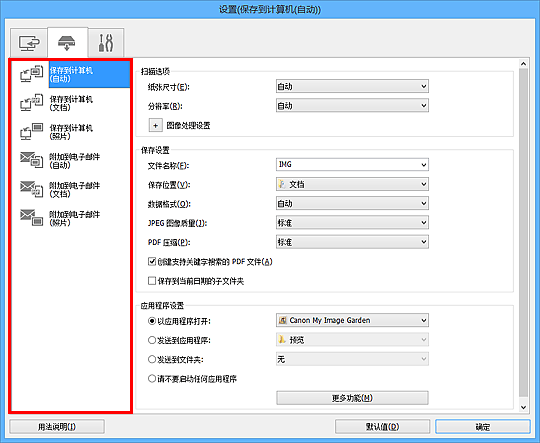This screenshot has height=443, width=540.
Task: Select the 以应用程序打开 radio button
Action: pyautogui.click(x=152, y=321)
